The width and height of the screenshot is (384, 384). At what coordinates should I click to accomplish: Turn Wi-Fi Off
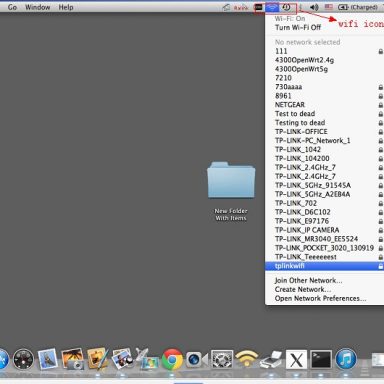tap(298, 27)
